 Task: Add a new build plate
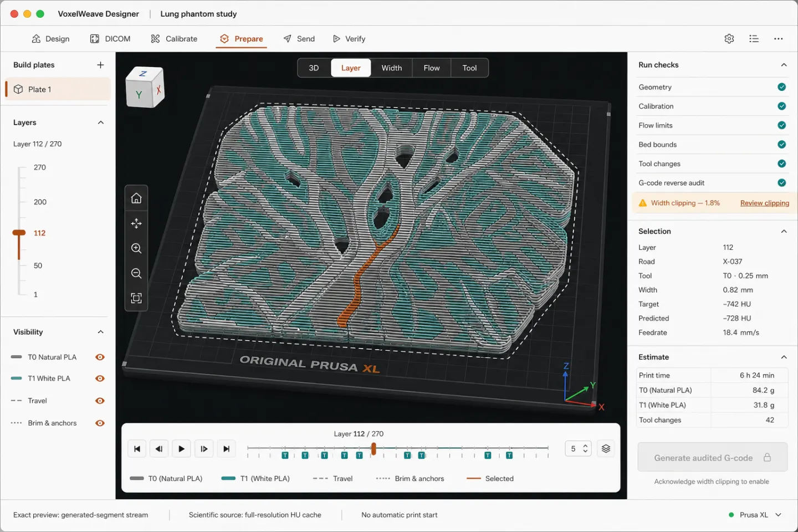coord(100,65)
